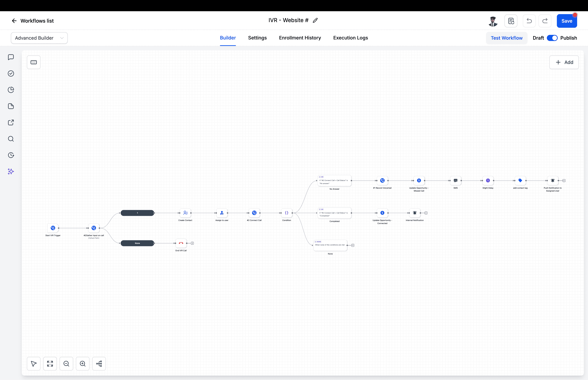Click the Draft label
588x380 pixels.
(x=538, y=38)
